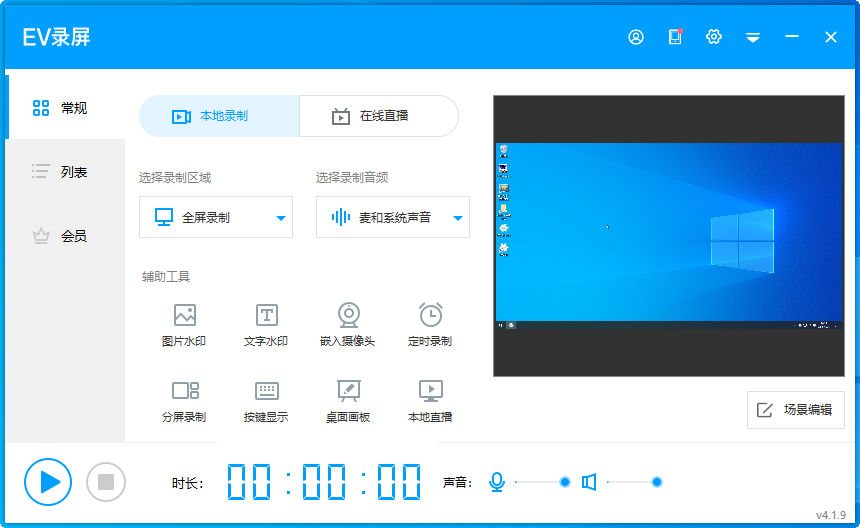This screenshot has height=528, width=860.
Task: Mute the microphone icon
Action: pos(497,482)
